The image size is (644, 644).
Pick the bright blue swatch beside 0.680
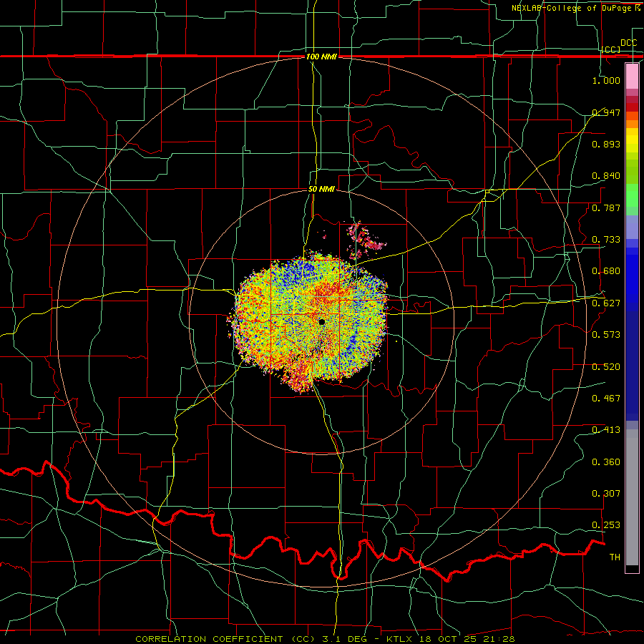(632, 275)
